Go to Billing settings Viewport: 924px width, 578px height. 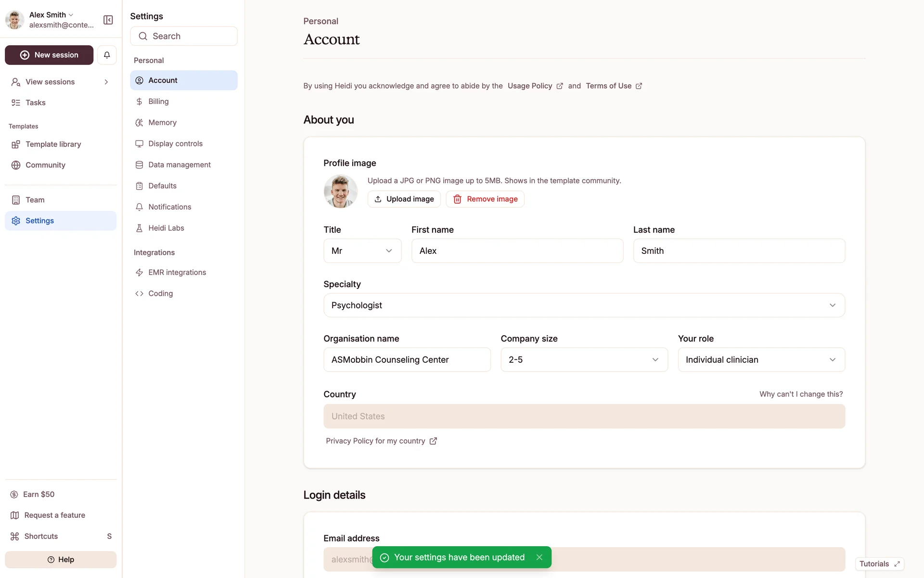click(x=158, y=102)
